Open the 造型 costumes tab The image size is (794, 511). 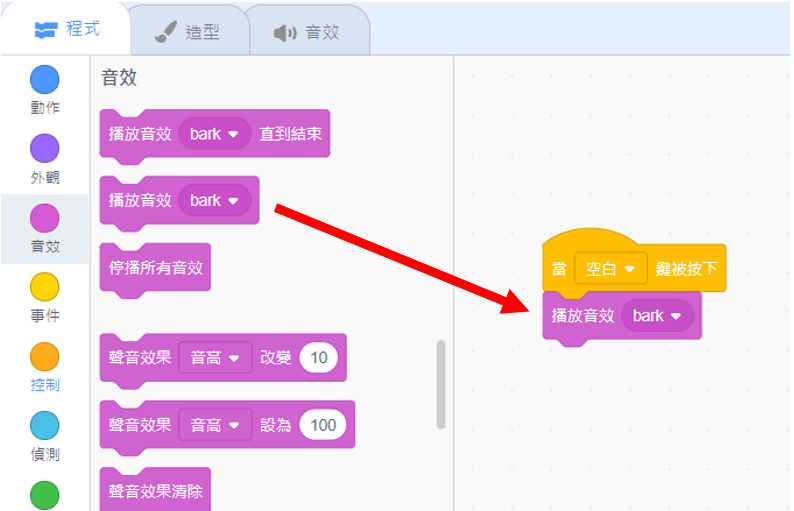pos(189,30)
